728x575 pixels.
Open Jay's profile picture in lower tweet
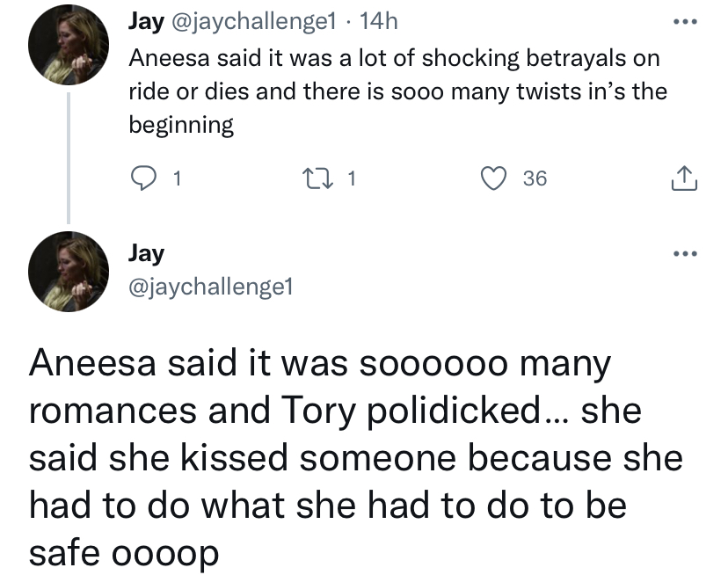pos(69,272)
